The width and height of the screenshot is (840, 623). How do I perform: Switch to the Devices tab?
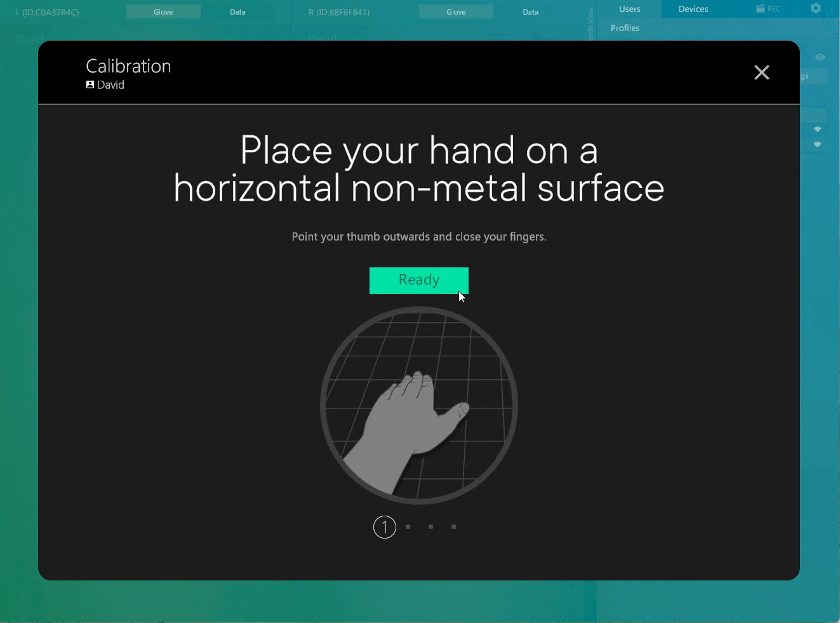[x=693, y=9]
